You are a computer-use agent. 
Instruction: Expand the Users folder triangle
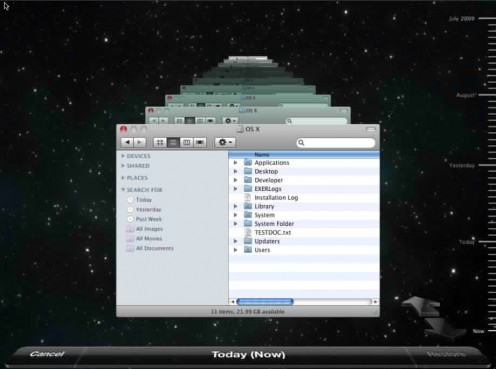(235, 250)
